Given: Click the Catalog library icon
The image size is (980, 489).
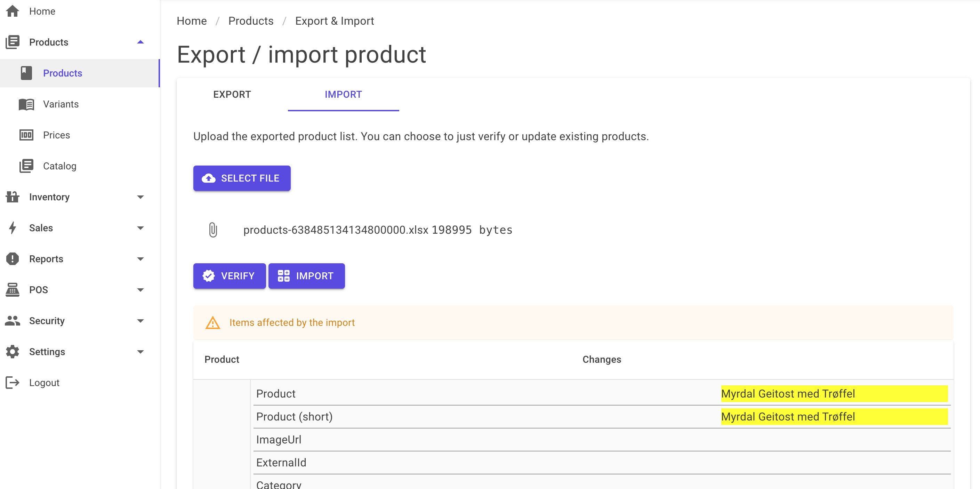Looking at the screenshot, I should click(26, 166).
